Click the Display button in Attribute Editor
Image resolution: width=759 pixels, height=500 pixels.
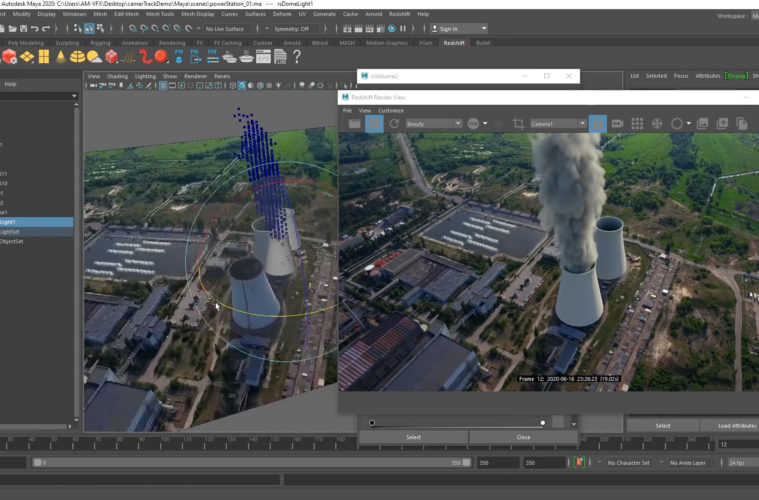point(736,76)
